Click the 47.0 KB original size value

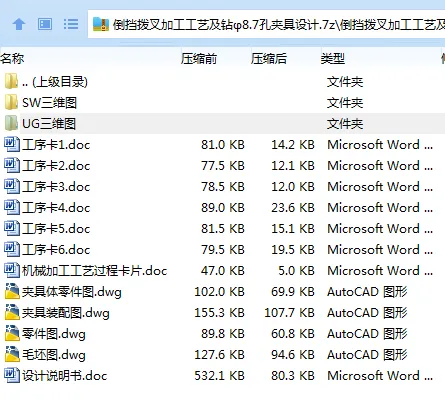(223, 271)
